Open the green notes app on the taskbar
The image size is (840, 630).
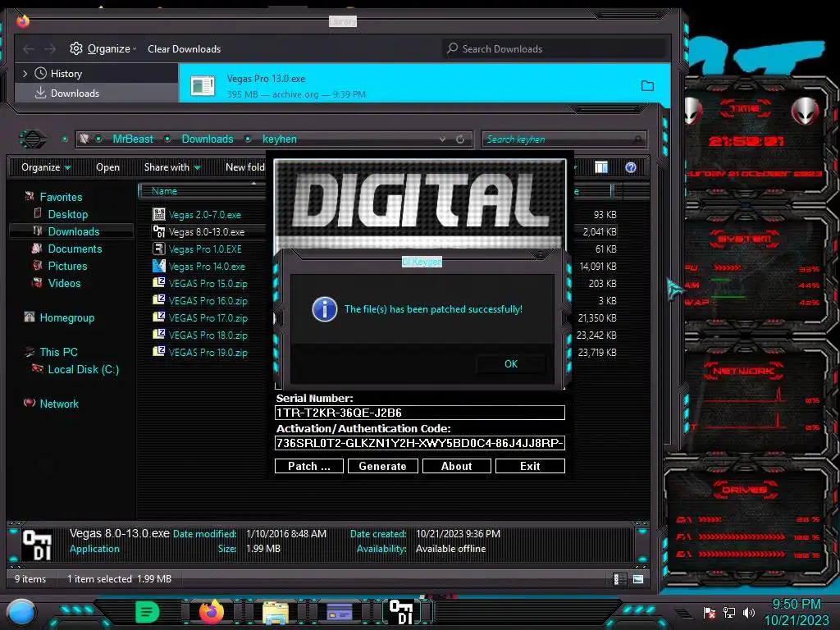coord(147,612)
